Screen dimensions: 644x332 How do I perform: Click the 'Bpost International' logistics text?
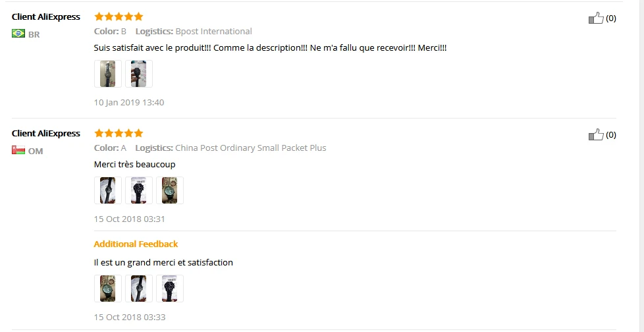213,31
